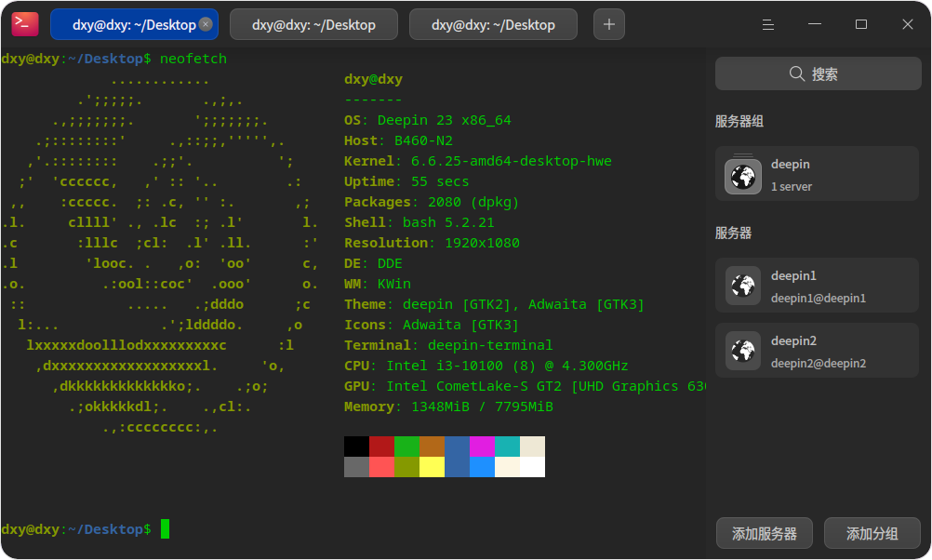Click 'Resolution: 1920x1080' line
Image resolution: width=932 pixels, height=560 pixels.
point(432,243)
